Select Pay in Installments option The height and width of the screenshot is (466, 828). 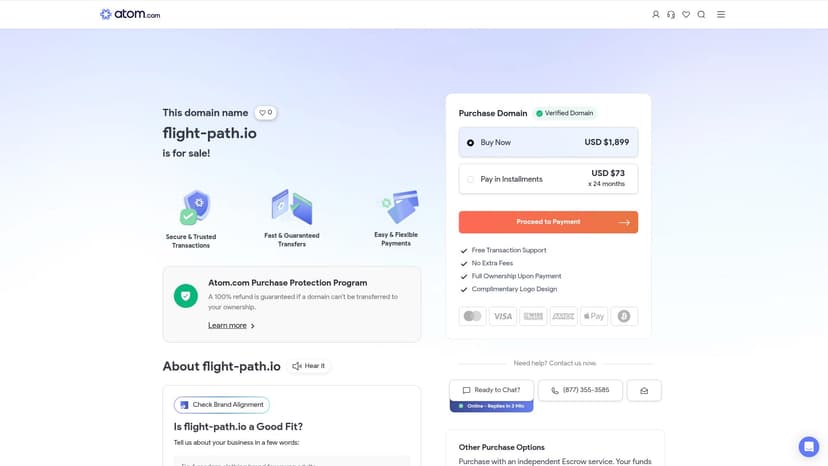tap(471, 179)
